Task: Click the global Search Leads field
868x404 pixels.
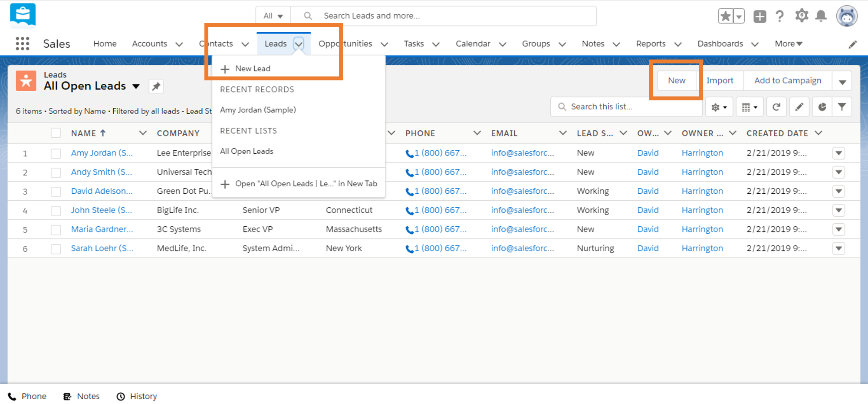Action: pyautogui.click(x=444, y=16)
